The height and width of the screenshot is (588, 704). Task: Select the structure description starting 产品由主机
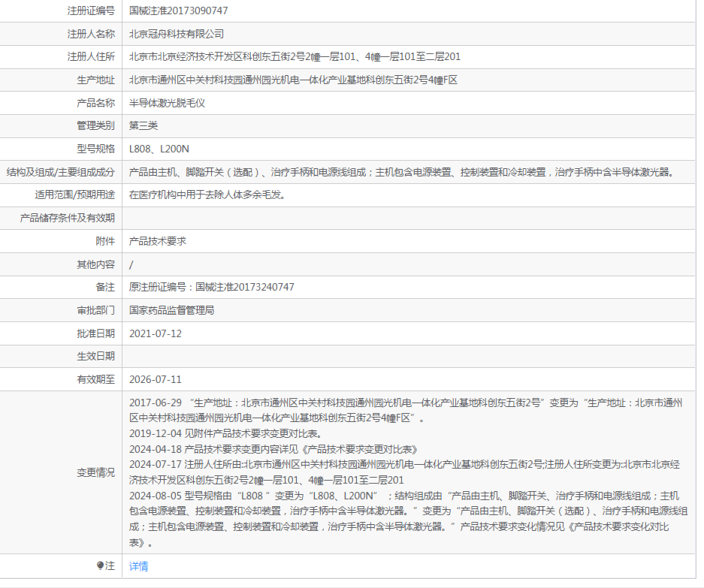(x=402, y=173)
